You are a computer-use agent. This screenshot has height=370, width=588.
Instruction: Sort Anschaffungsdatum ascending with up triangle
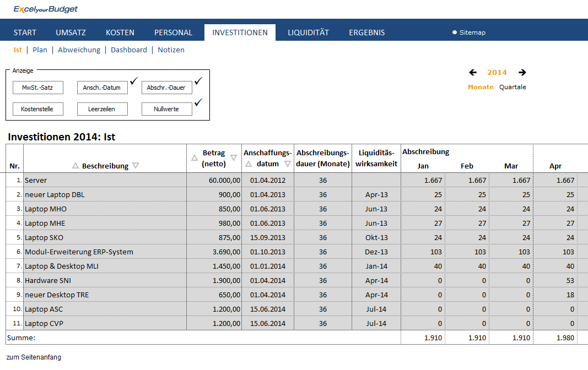[x=248, y=164]
